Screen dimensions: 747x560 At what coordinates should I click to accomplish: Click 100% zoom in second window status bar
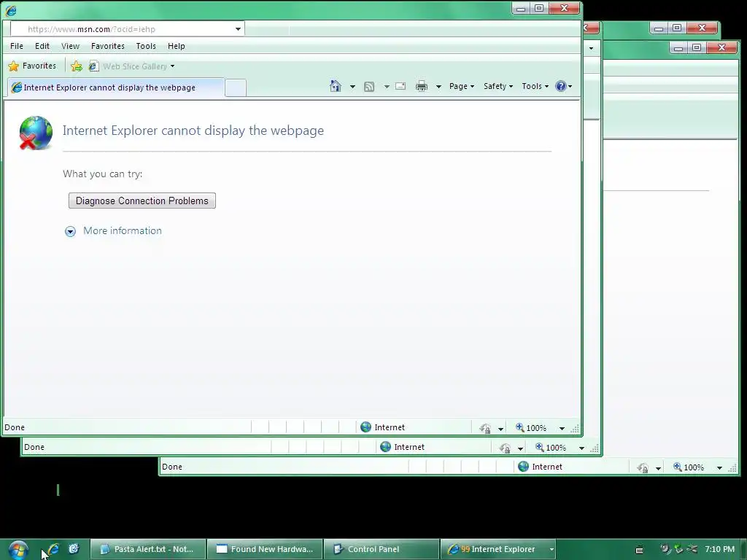pyautogui.click(x=551, y=448)
